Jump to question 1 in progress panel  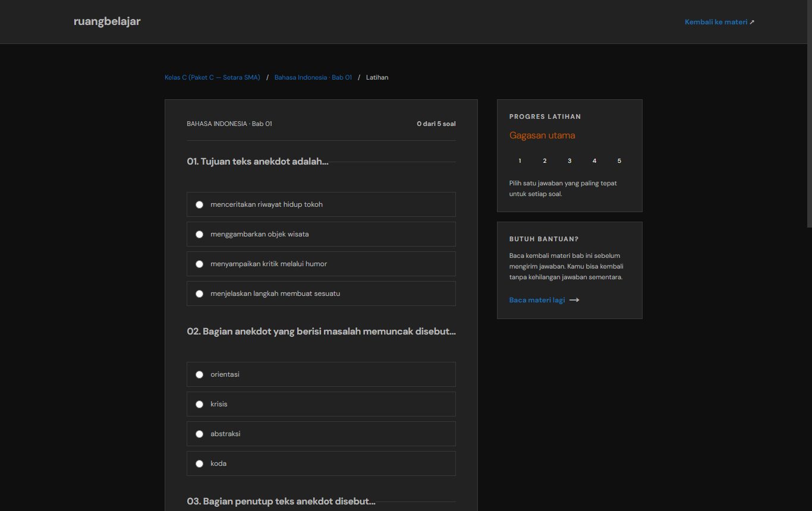tap(520, 161)
